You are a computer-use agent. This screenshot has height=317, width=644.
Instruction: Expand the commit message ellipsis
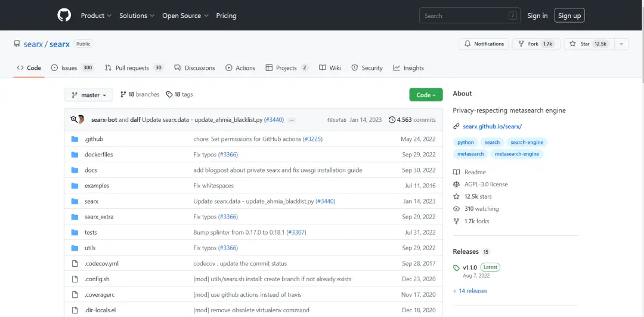coord(291,120)
